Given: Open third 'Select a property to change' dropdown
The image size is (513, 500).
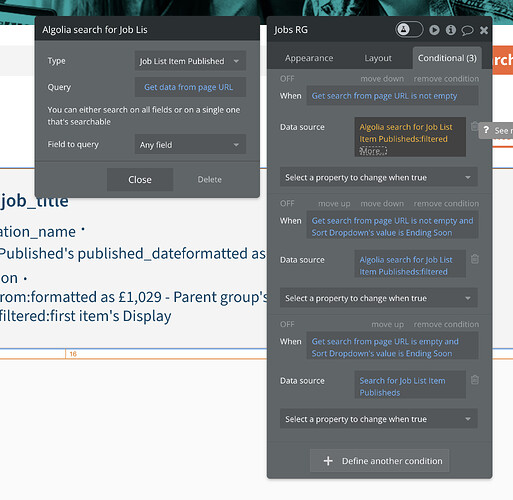Looking at the screenshot, I should pos(379,419).
